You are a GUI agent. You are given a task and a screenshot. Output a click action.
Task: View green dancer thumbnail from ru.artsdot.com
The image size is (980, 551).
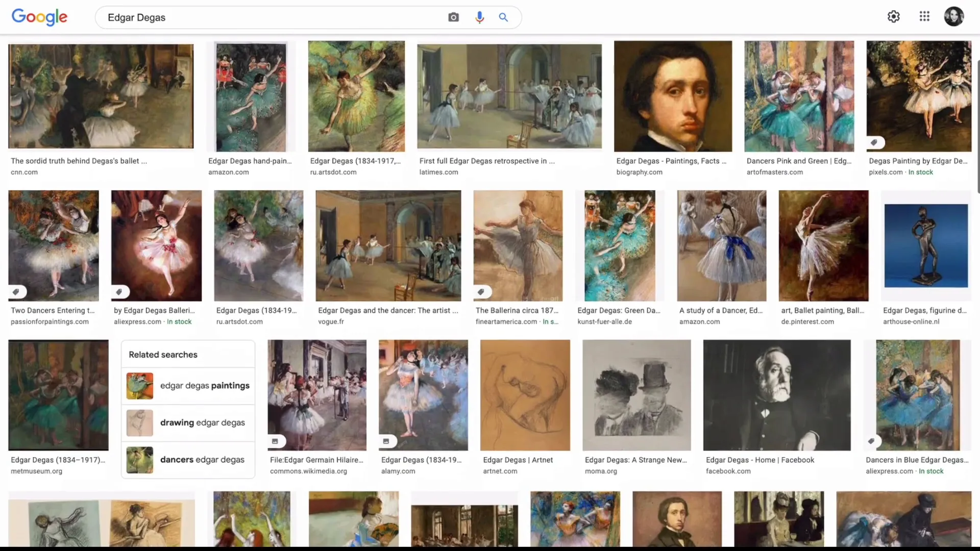pos(356,96)
